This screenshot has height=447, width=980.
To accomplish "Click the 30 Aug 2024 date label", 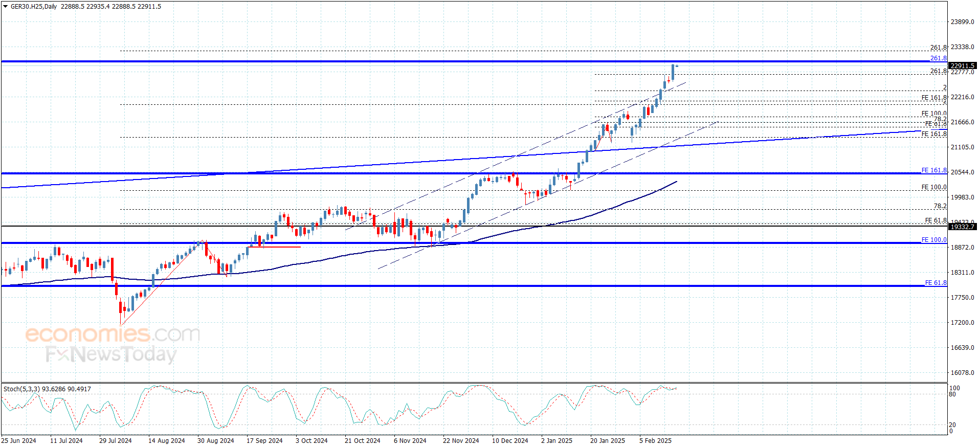I will pos(216,441).
